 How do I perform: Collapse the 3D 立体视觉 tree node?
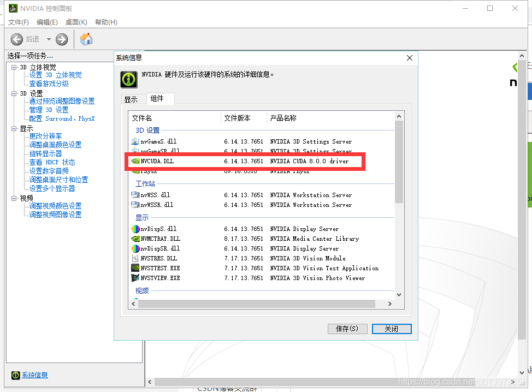[x=14, y=67]
